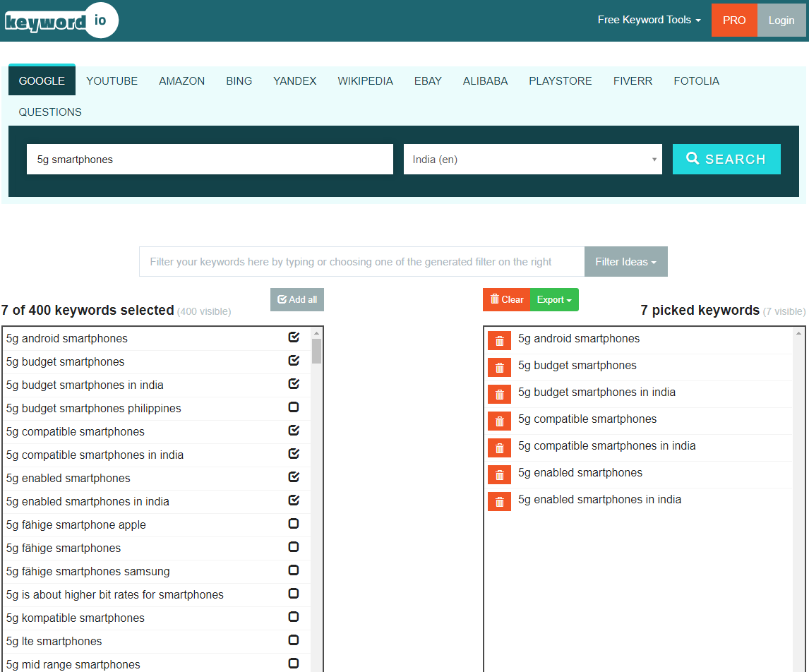This screenshot has height=672, width=809.
Task: Uncheck '5g enabled smartphones' in results list
Action: 294,476
